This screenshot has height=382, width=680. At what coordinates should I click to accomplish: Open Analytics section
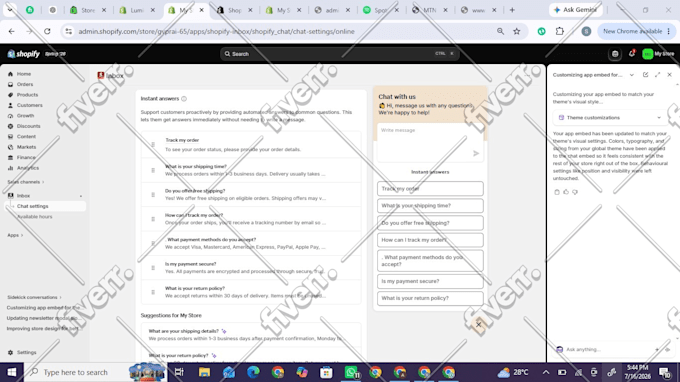tap(28, 168)
